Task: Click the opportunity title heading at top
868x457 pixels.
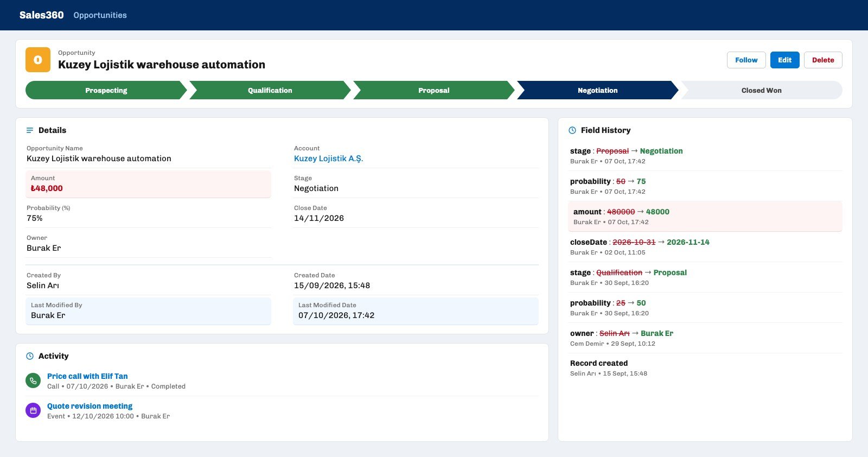Action: (162, 65)
